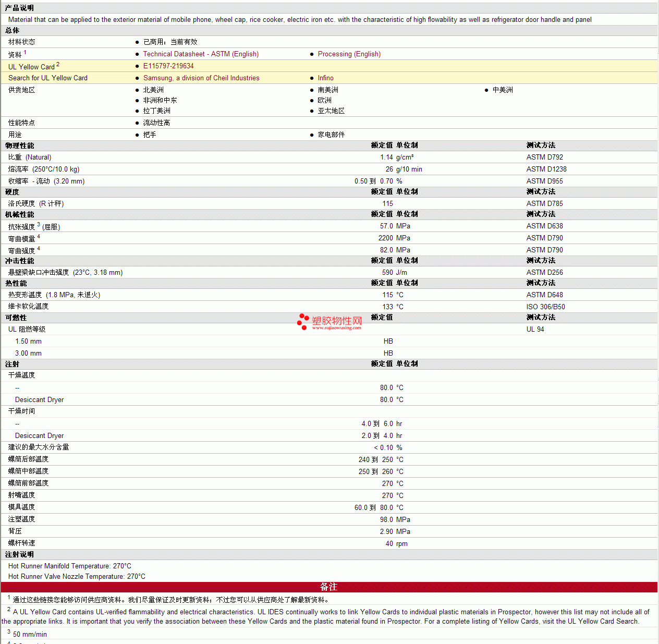Click UL Yellow Card number E115797-219634
The width and height of the screenshot is (659, 644).
point(168,66)
